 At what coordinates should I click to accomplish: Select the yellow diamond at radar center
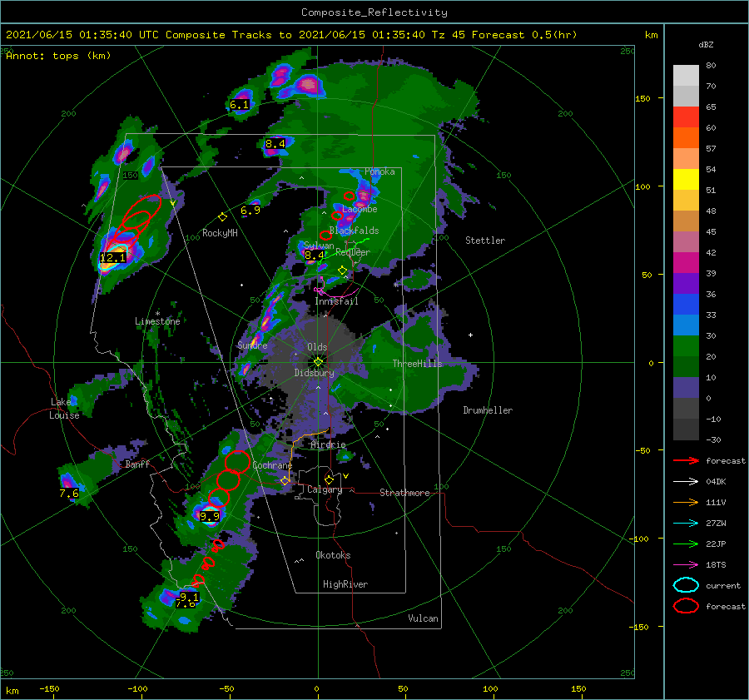click(x=318, y=362)
